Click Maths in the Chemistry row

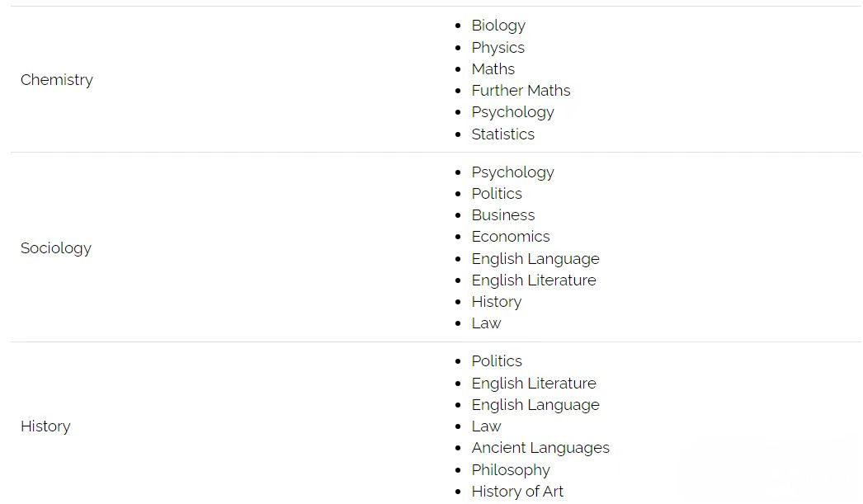[x=493, y=68]
